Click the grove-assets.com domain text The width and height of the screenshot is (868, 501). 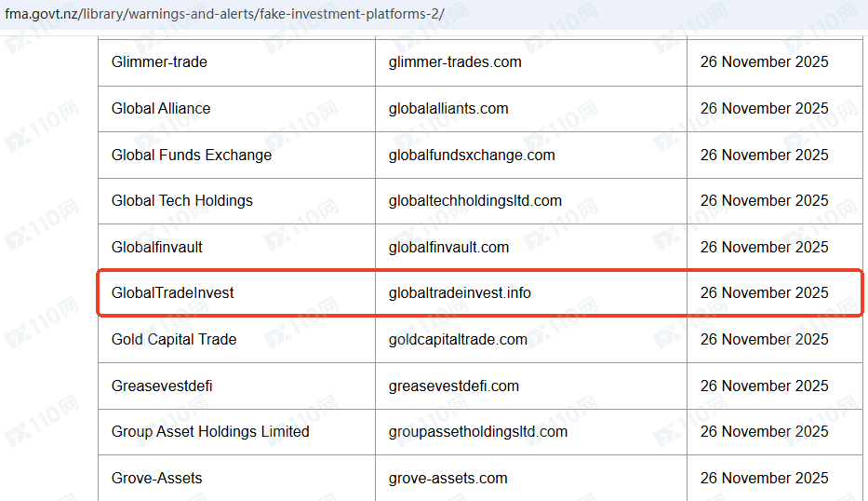pyautogui.click(x=448, y=478)
